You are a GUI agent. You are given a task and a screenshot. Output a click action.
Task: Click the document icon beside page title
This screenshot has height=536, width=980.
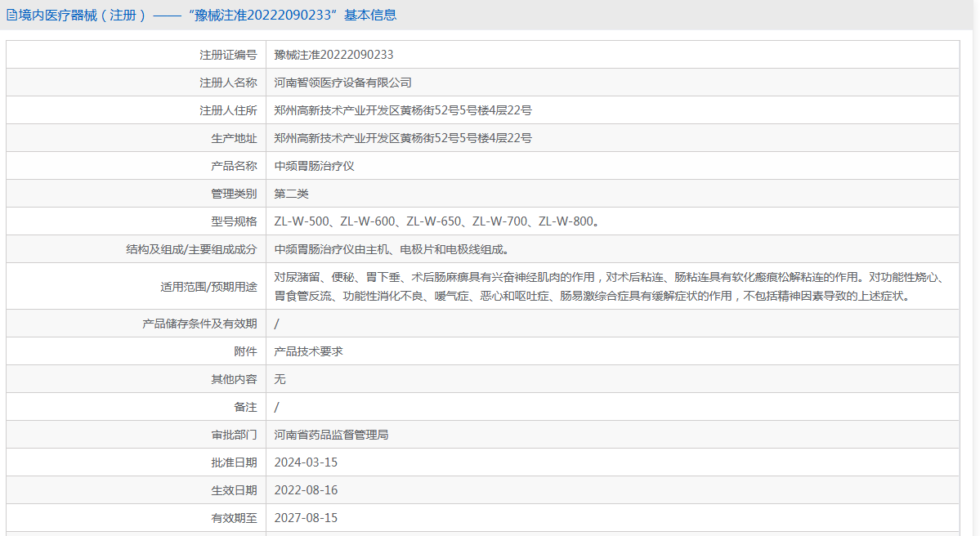coord(12,15)
